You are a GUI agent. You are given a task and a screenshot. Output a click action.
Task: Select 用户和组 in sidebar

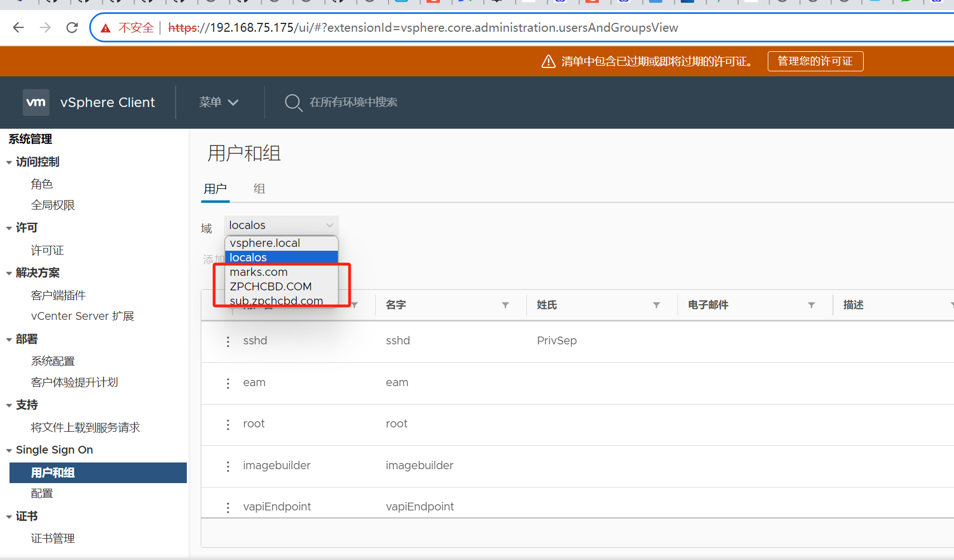pyautogui.click(x=98, y=473)
